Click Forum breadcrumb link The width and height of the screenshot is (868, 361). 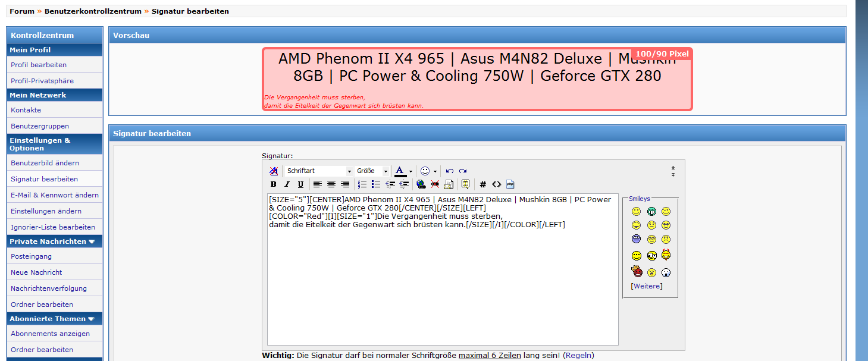pos(22,11)
